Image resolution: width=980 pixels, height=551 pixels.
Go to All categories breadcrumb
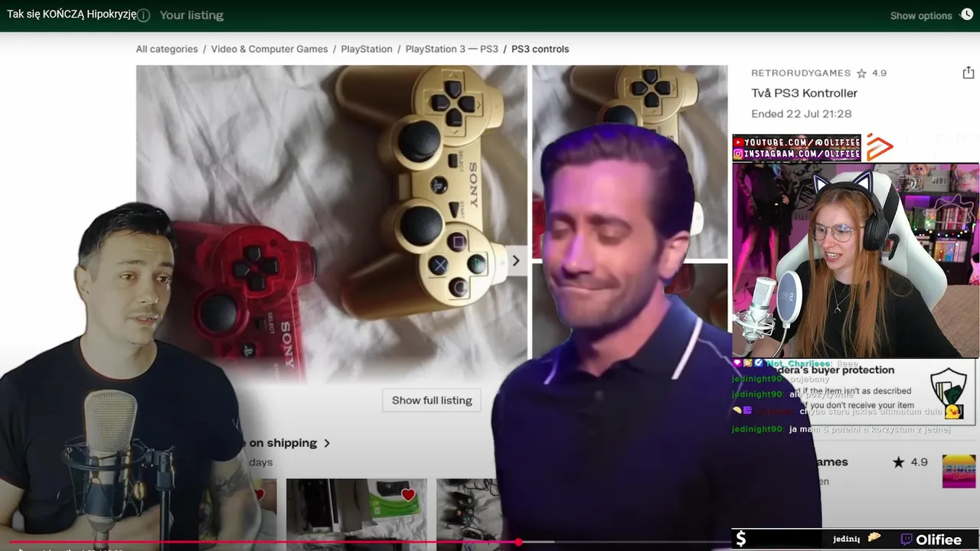[167, 49]
